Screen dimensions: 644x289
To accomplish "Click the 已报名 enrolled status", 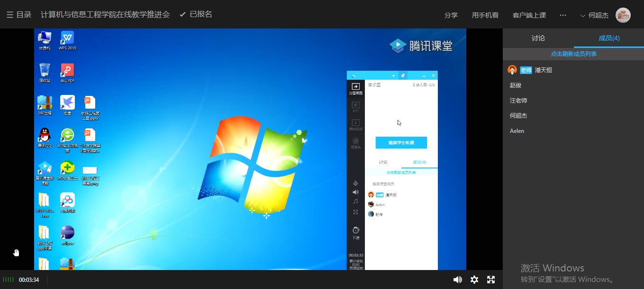I will pyautogui.click(x=196, y=15).
